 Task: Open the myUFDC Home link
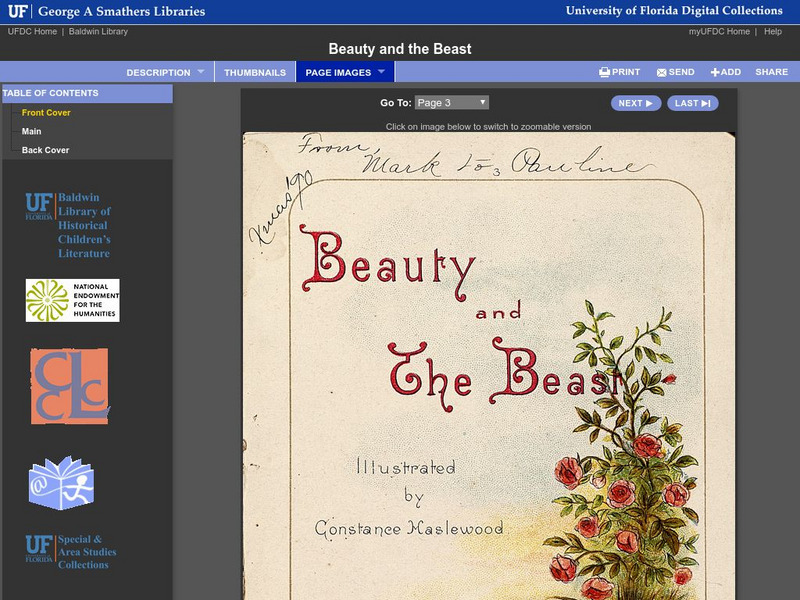point(719,32)
